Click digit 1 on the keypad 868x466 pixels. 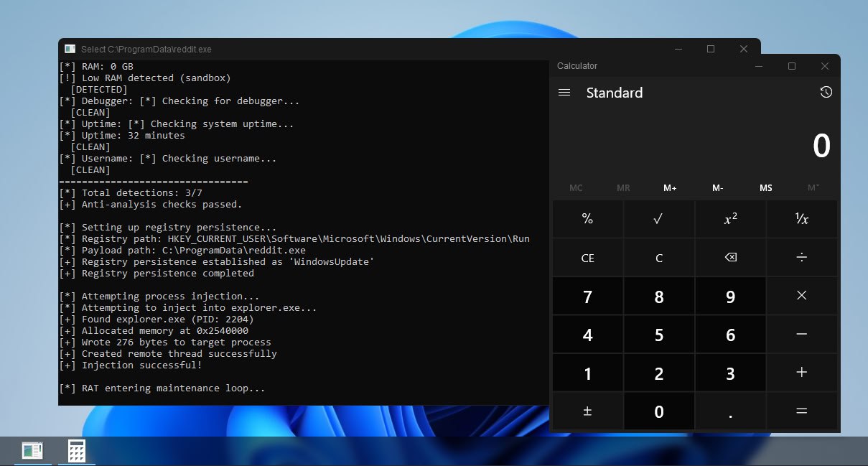pos(587,373)
